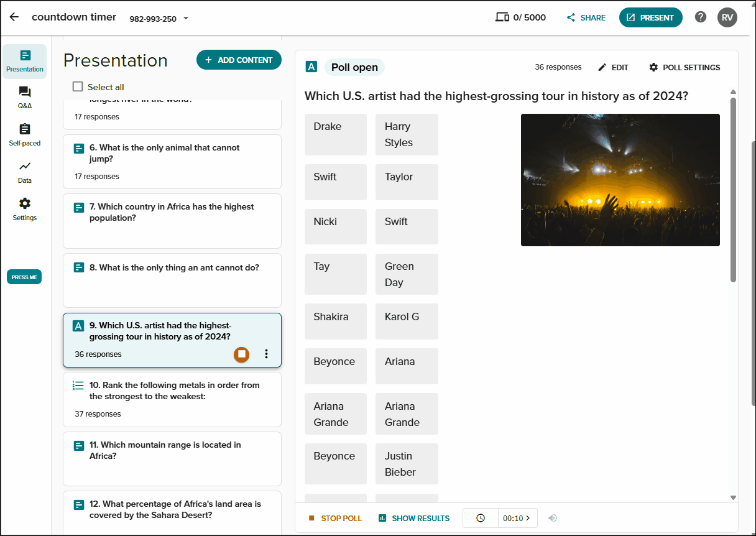Go back using the left arrow
756x536 pixels.
click(x=14, y=17)
